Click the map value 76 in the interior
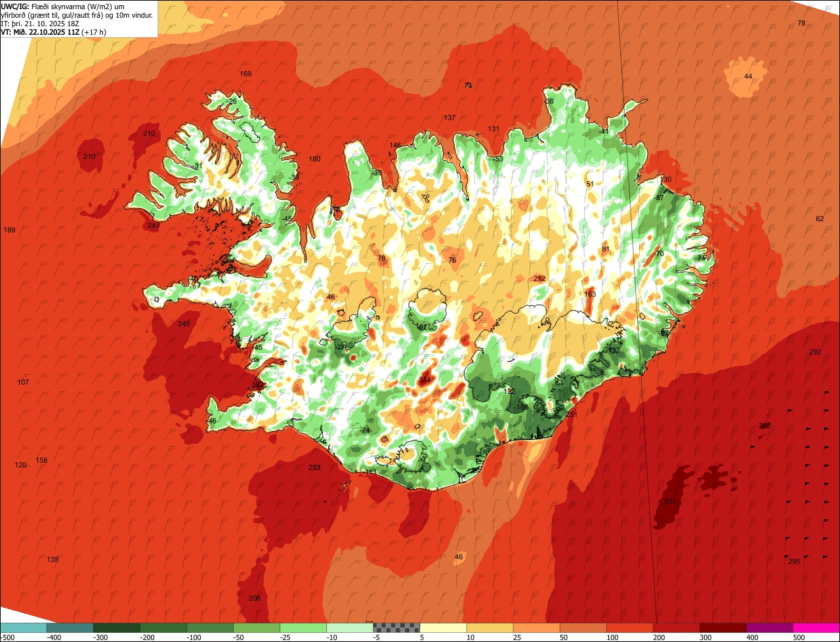Screen dimensions: 840x642 [452, 260]
